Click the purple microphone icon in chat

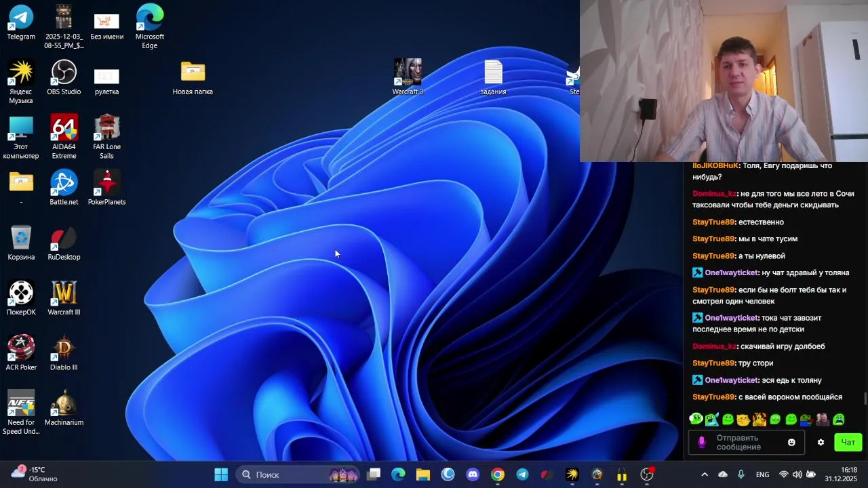pos(702,443)
